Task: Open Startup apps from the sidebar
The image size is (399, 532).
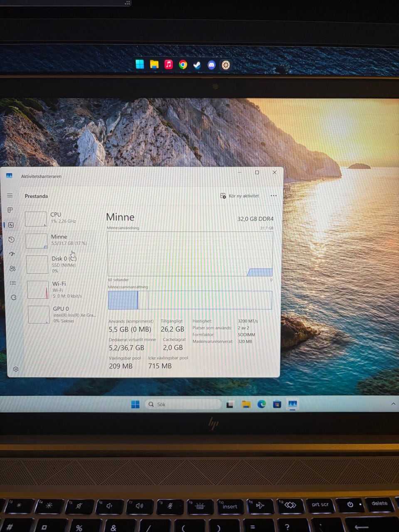Action: point(12,254)
